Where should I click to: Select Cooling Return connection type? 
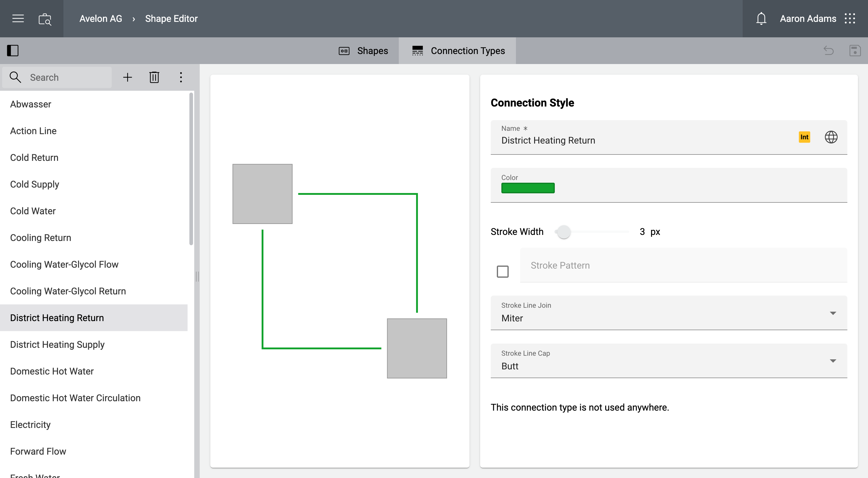click(x=94, y=238)
